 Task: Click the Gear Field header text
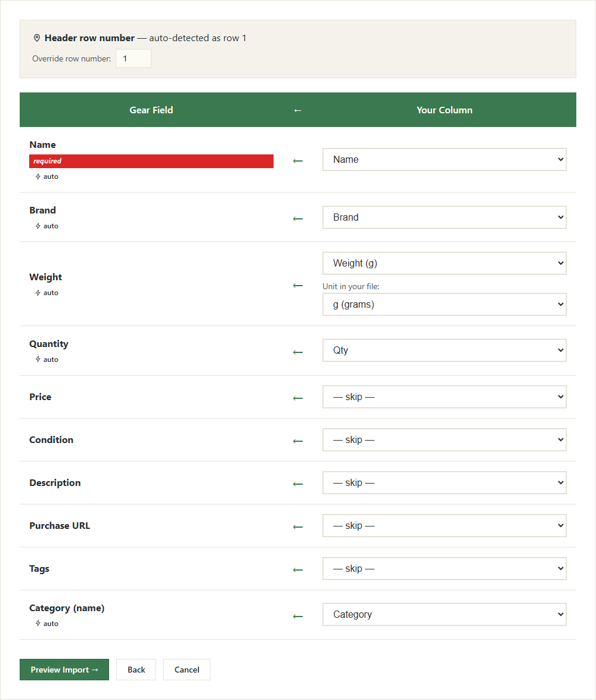[151, 110]
